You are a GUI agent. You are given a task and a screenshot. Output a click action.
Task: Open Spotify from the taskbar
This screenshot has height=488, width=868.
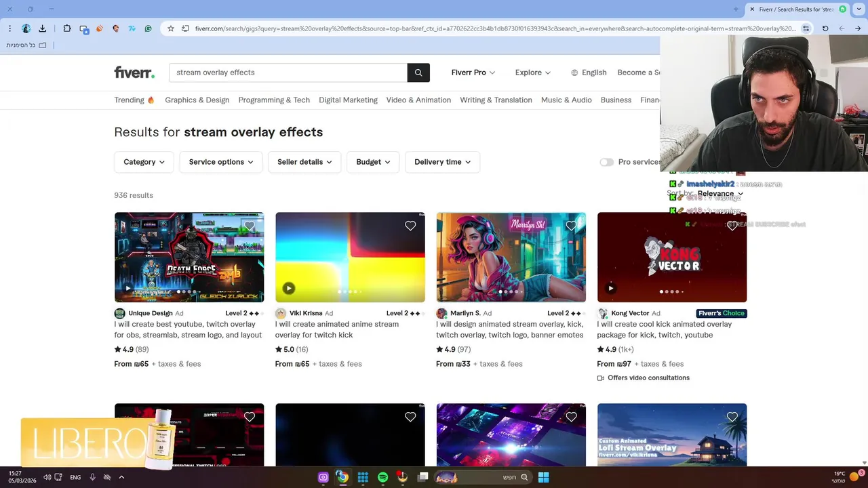click(x=382, y=477)
